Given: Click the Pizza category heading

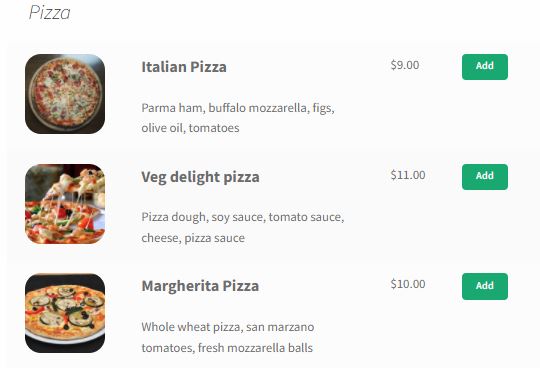Looking at the screenshot, I should click(50, 13).
